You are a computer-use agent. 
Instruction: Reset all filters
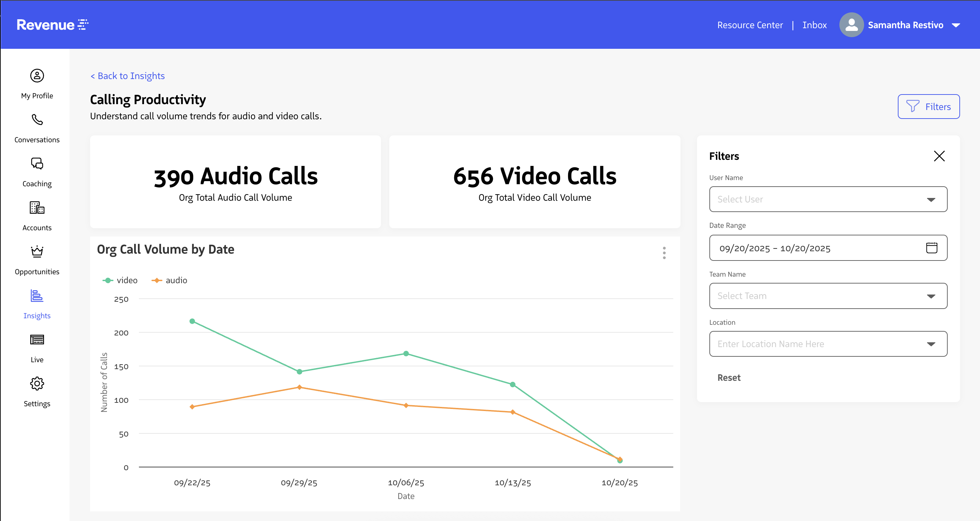click(x=729, y=377)
